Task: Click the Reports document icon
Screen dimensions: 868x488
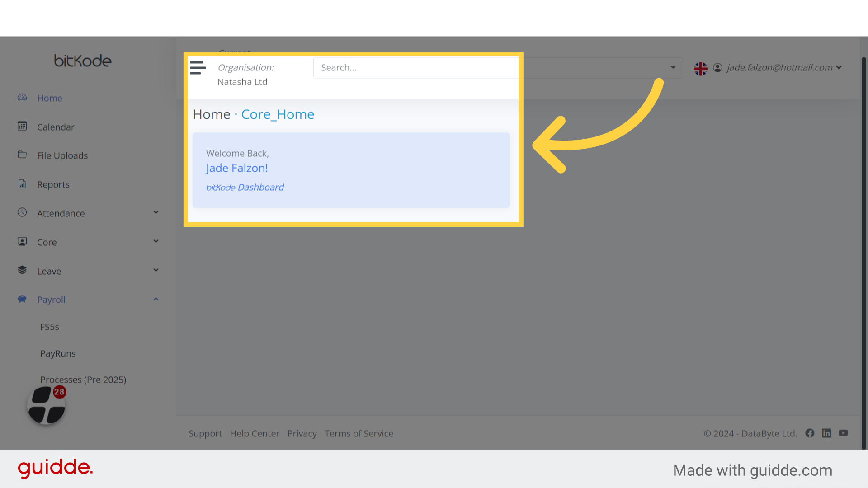Action: [22, 184]
